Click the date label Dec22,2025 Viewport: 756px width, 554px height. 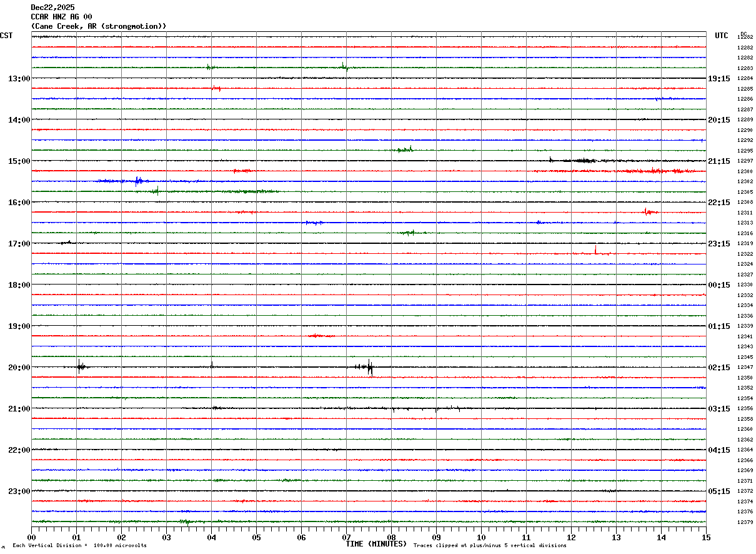[x=52, y=7]
